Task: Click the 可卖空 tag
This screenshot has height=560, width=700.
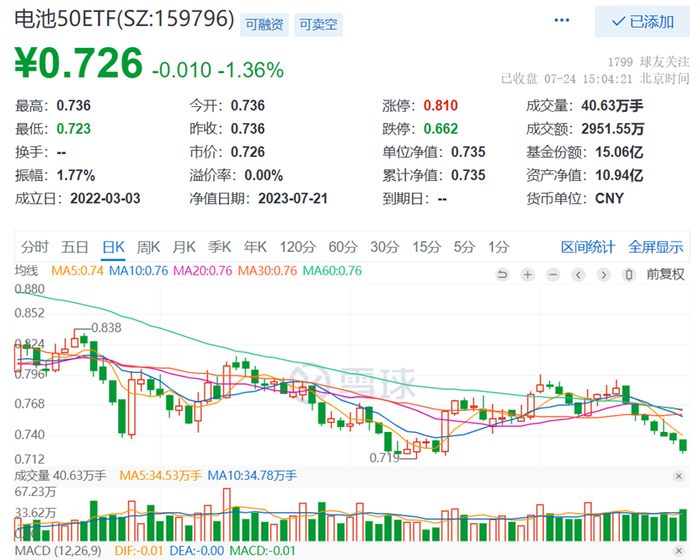Action: 318,25
